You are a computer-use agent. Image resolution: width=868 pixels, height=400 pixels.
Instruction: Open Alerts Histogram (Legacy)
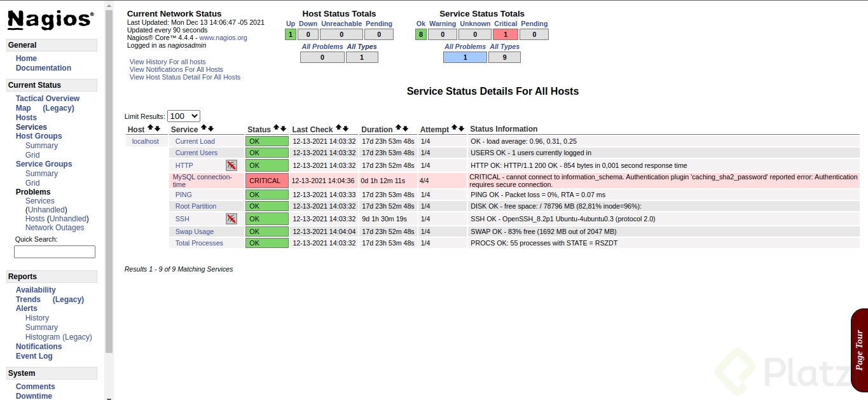click(59, 337)
